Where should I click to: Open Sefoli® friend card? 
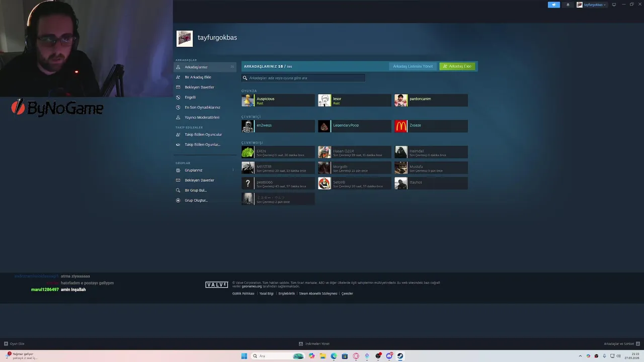pos(355,183)
